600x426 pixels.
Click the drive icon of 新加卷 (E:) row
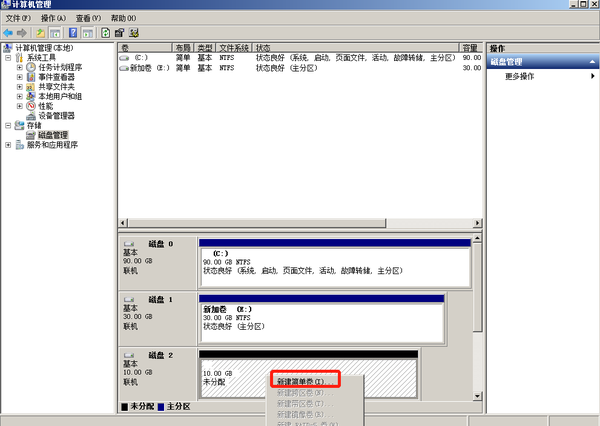(x=124, y=68)
